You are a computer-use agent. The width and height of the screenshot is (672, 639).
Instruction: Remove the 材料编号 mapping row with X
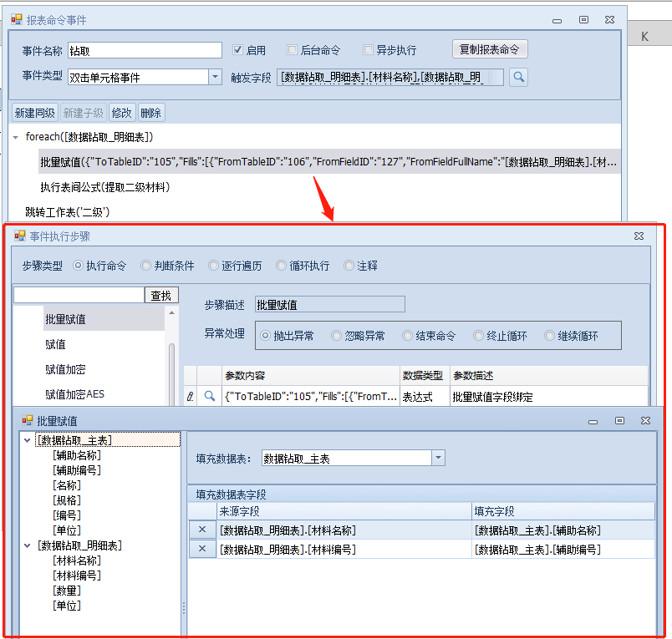(x=201, y=549)
